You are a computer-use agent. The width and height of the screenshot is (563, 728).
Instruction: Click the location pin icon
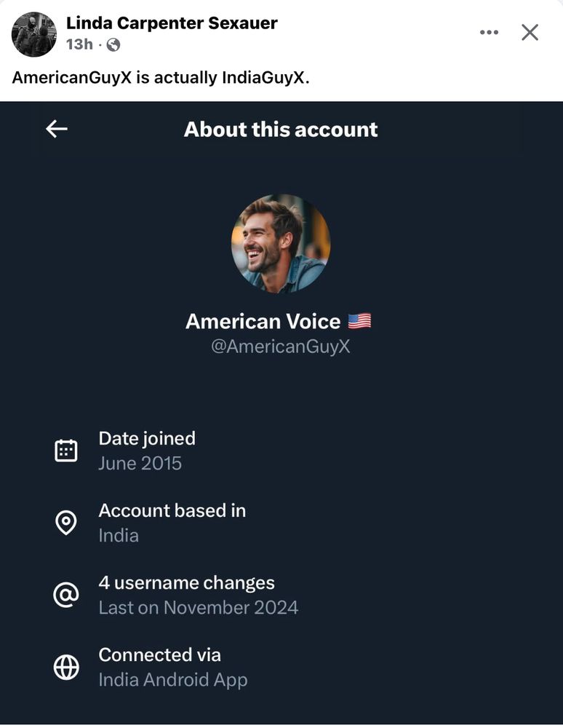[66, 523]
